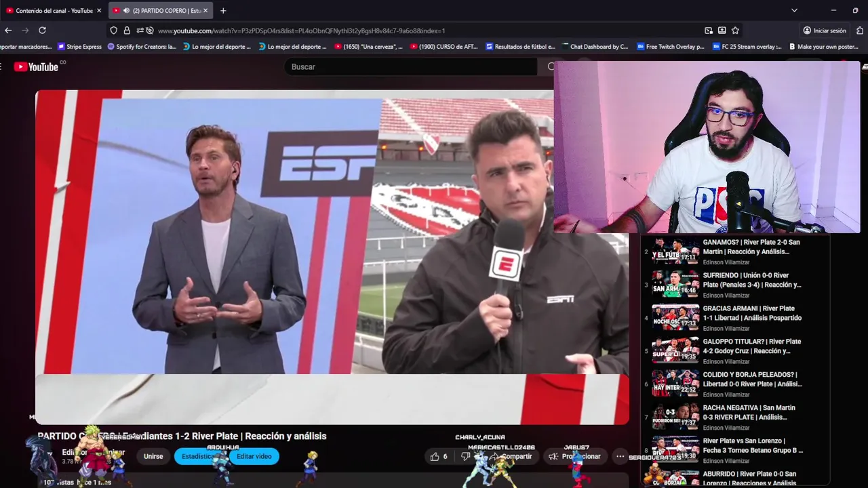The image size is (868, 488).
Task: Open the three-dot more actions menu
Action: click(x=620, y=456)
